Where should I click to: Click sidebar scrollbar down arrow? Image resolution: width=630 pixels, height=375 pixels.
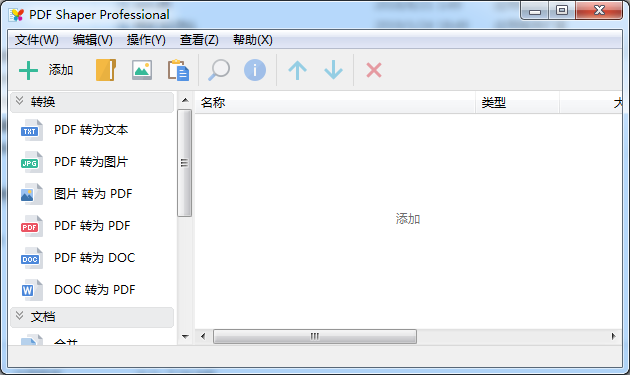[185, 337]
